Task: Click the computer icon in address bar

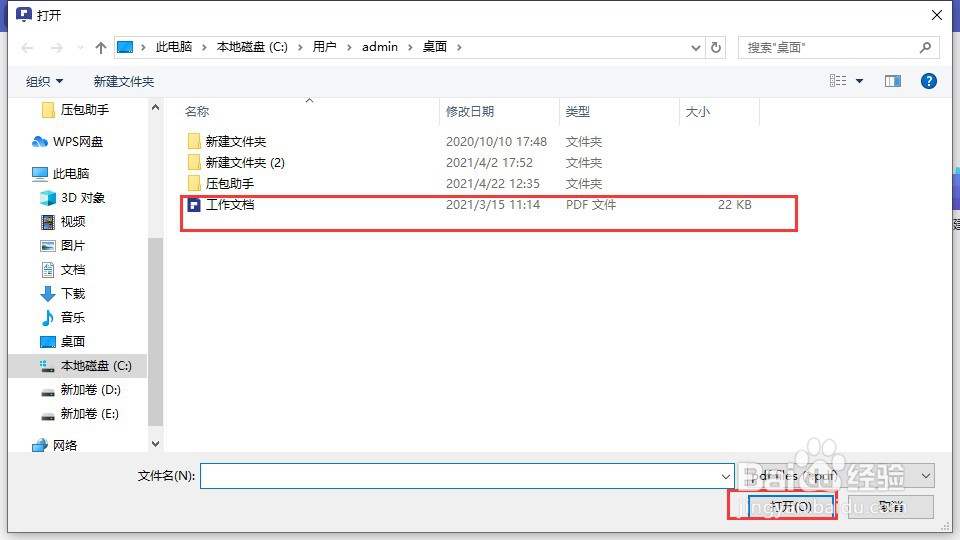Action: (125, 47)
